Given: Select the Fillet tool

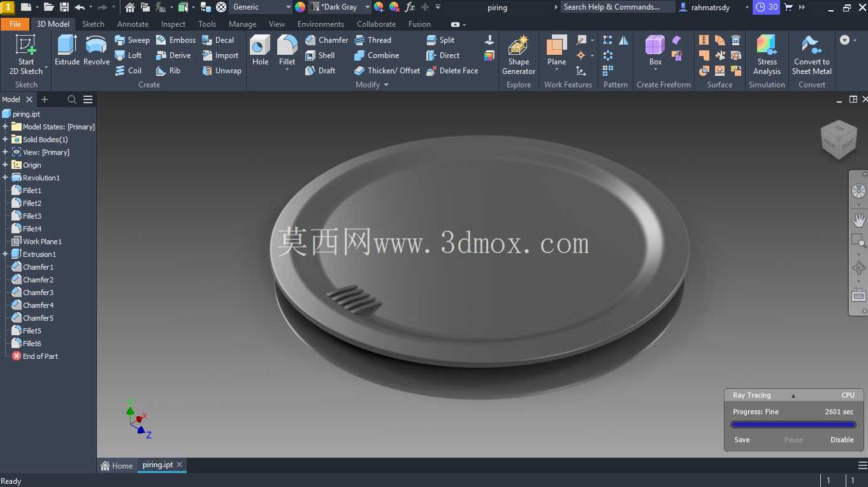Looking at the screenshot, I should coord(287,50).
